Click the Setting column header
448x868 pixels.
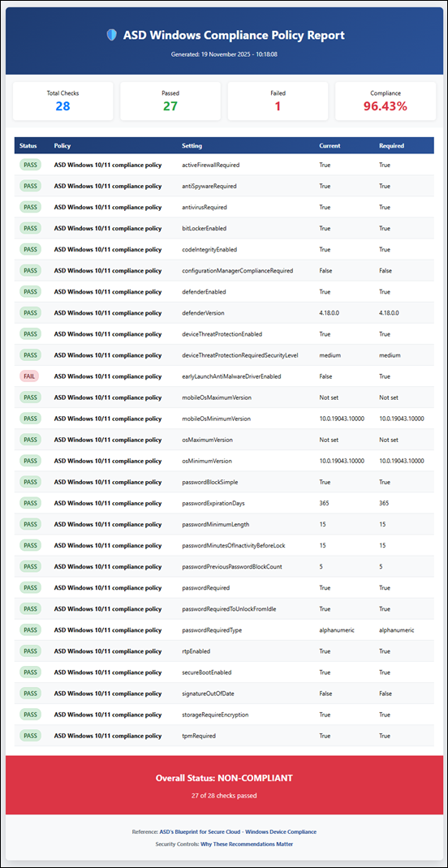tap(192, 146)
